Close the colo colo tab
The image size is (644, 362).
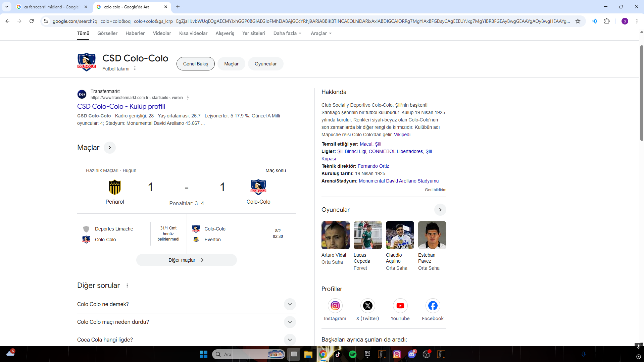pos(166,7)
